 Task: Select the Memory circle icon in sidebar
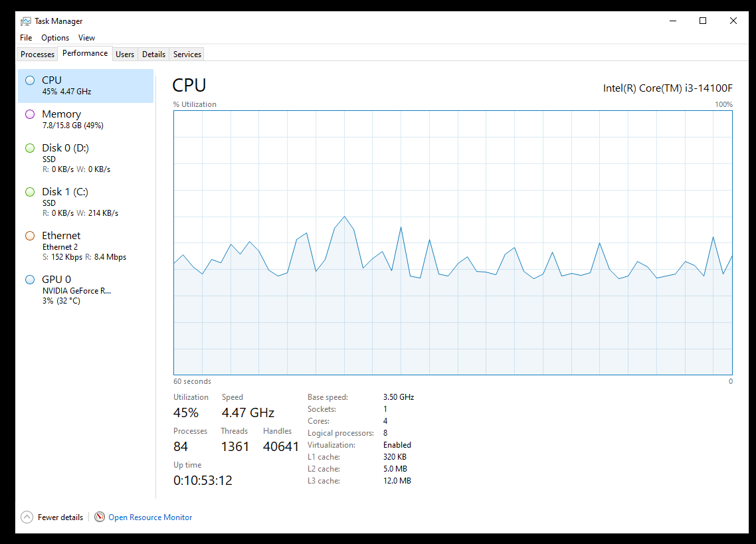pyautogui.click(x=30, y=114)
